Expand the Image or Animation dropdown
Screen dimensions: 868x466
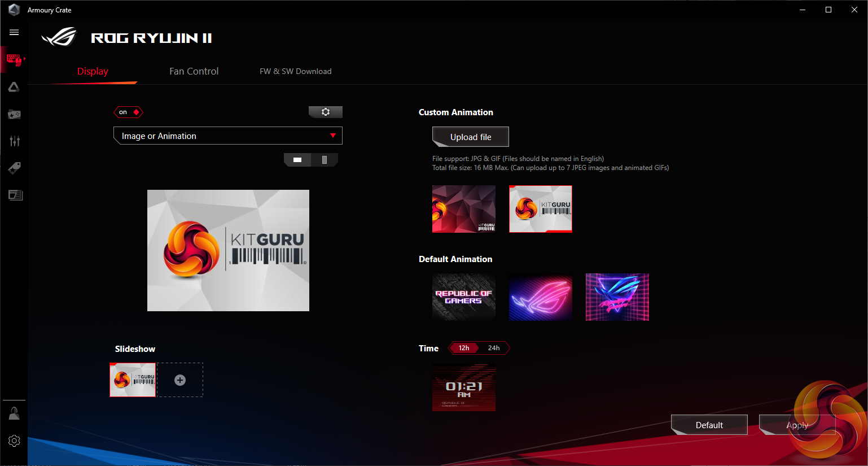click(228, 136)
